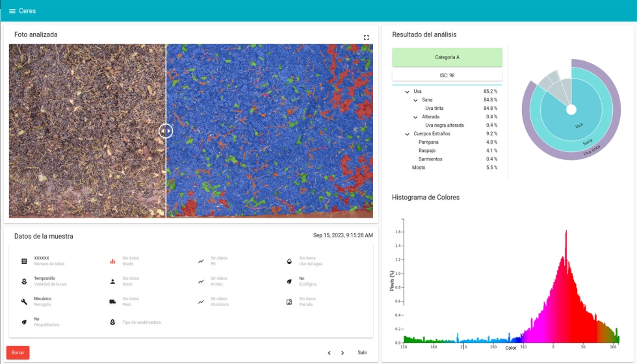Click the Uso del agua droplet icon
This screenshot has width=637, height=364.
click(x=289, y=261)
